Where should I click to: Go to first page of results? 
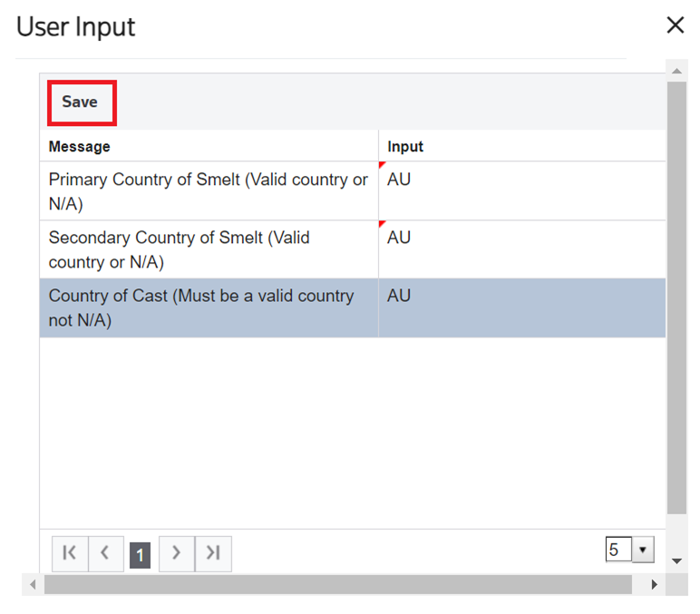click(70, 553)
